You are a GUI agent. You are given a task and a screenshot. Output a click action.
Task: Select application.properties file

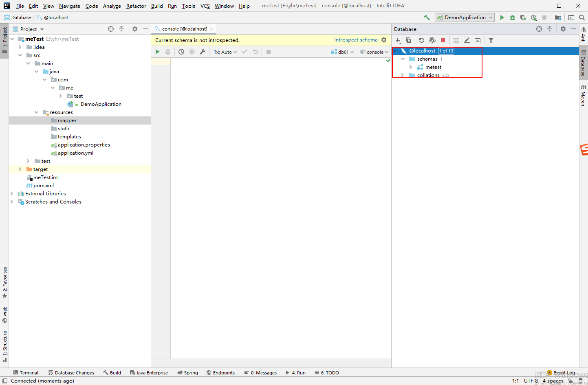pyautogui.click(x=80, y=145)
